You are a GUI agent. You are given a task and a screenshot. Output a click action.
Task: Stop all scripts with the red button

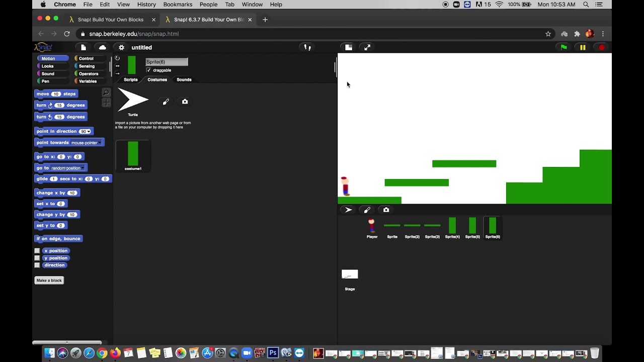coord(601,47)
